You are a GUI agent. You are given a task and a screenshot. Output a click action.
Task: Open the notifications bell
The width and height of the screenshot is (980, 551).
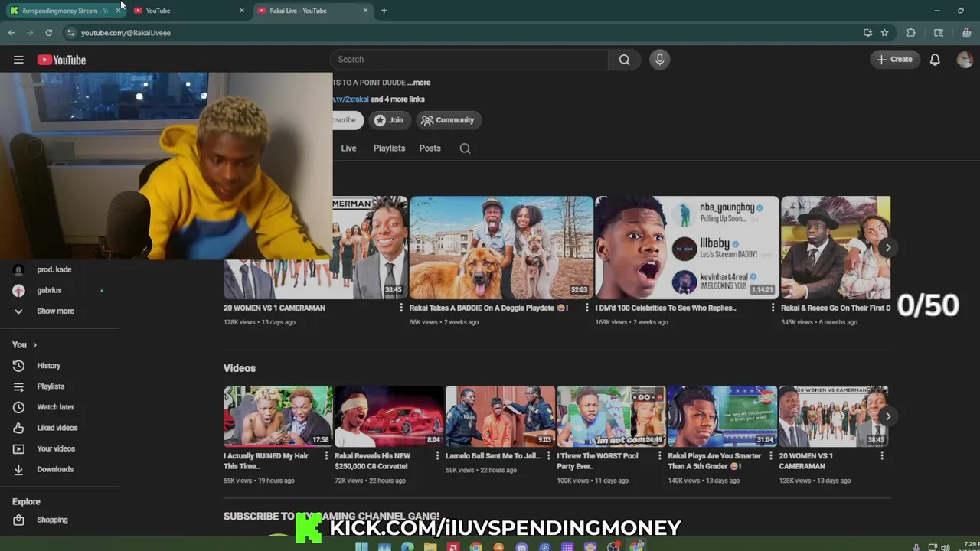coord(935,60)
